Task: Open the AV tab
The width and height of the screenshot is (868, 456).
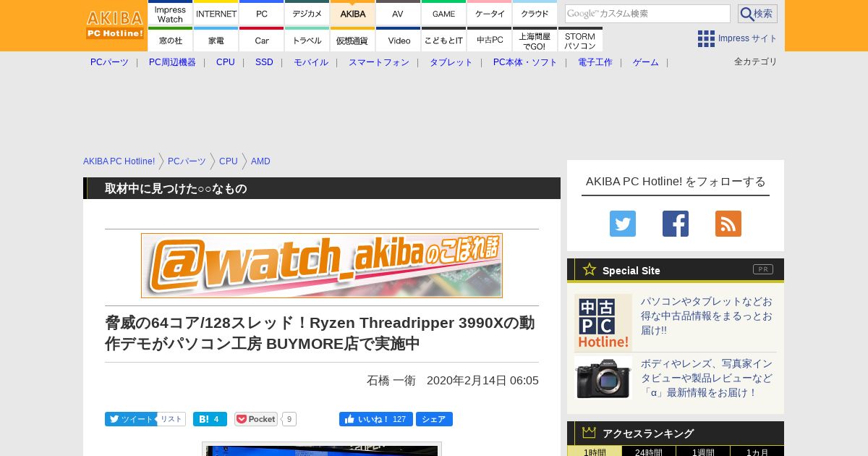Action: 398,12
